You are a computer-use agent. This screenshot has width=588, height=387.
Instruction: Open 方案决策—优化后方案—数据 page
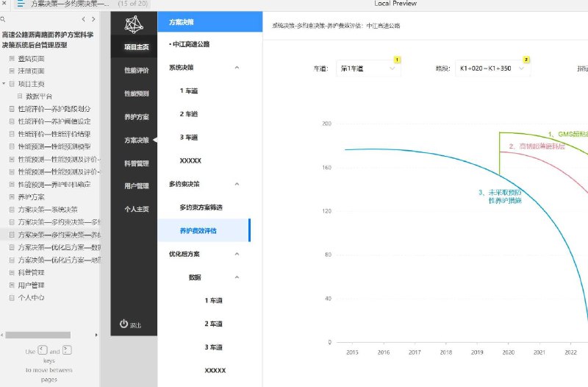coord(60,247)
